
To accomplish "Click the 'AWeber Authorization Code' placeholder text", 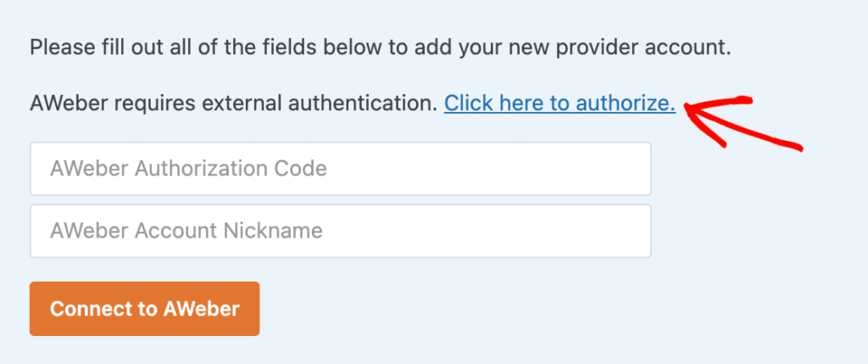I will 188,169.
